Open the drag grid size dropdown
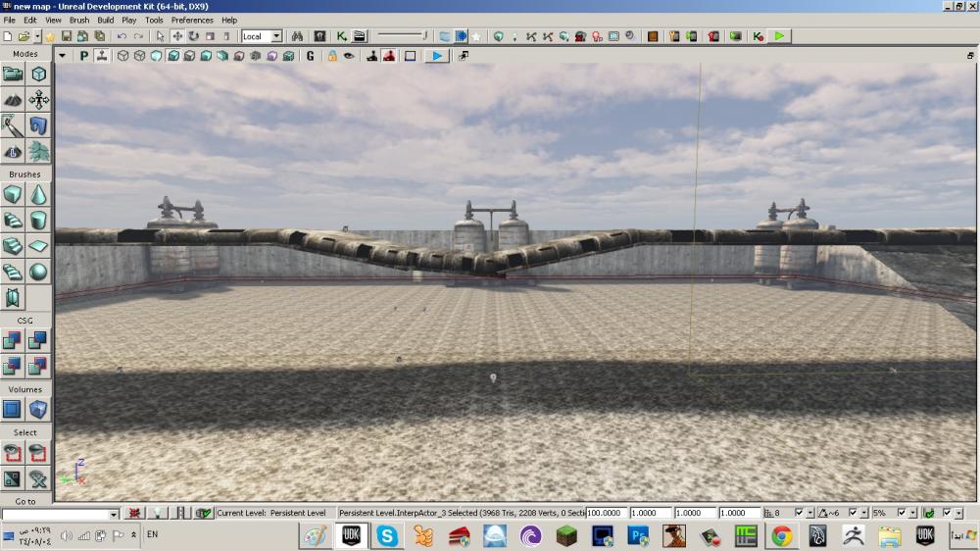This screenshot has height=551, width=980. (x=810, y=513)
